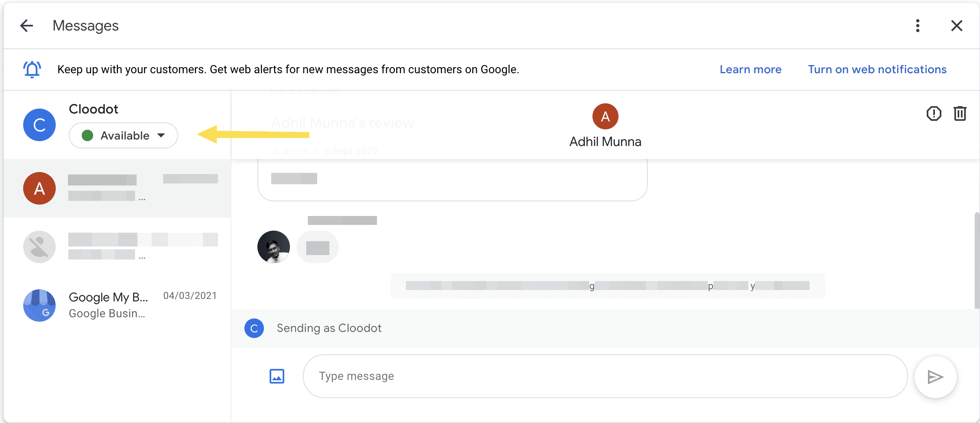Click the chat scrollbar on right edge
This screenshot has width=980, height=423.
pos(976,260)
